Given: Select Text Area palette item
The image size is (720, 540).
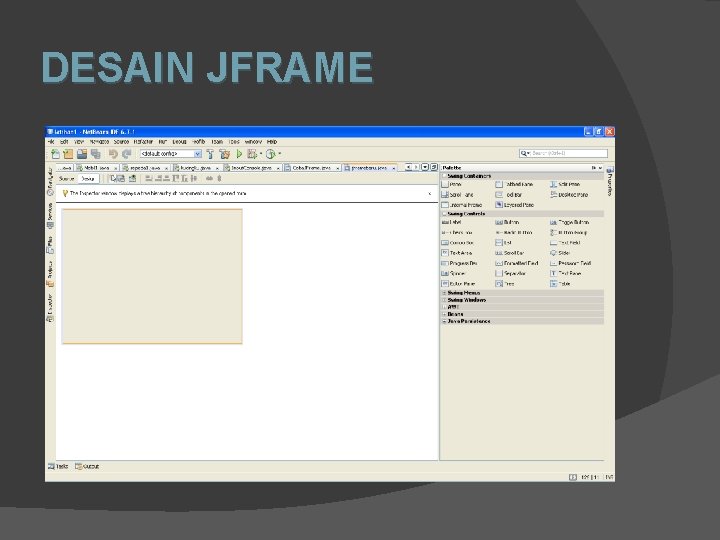Looking at the screenshot, I should [x=456, y=253].
